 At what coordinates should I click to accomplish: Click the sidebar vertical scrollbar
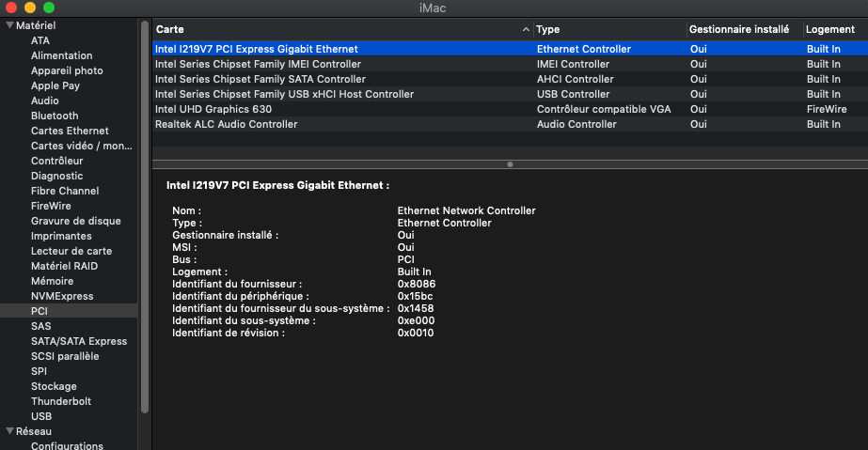coord(145,217)
